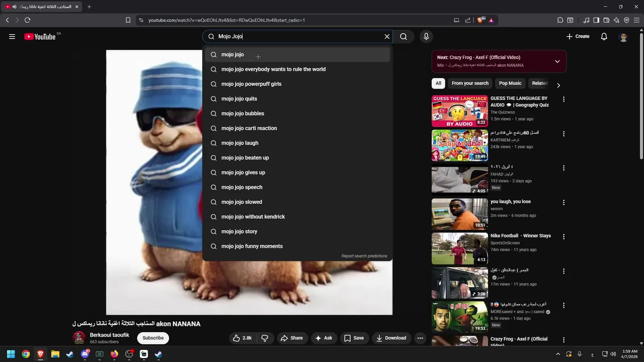The width and height of the screenshot is (644, 362).
Task: Select the All filter chip
Action: click(438, 83)
